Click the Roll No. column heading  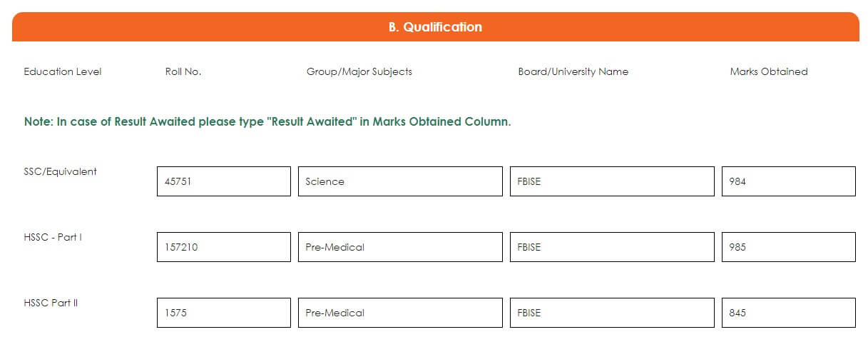click(183, 71)
